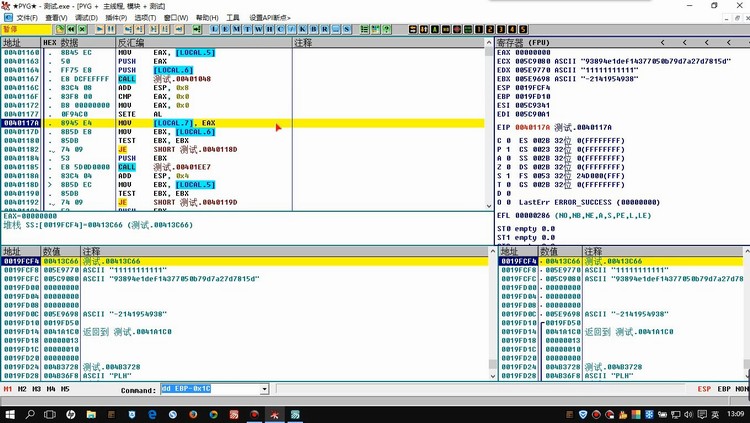Click the 注释 column header in disassembly
The height and width of the screenshot is (423, 750).
pos(388,43)
